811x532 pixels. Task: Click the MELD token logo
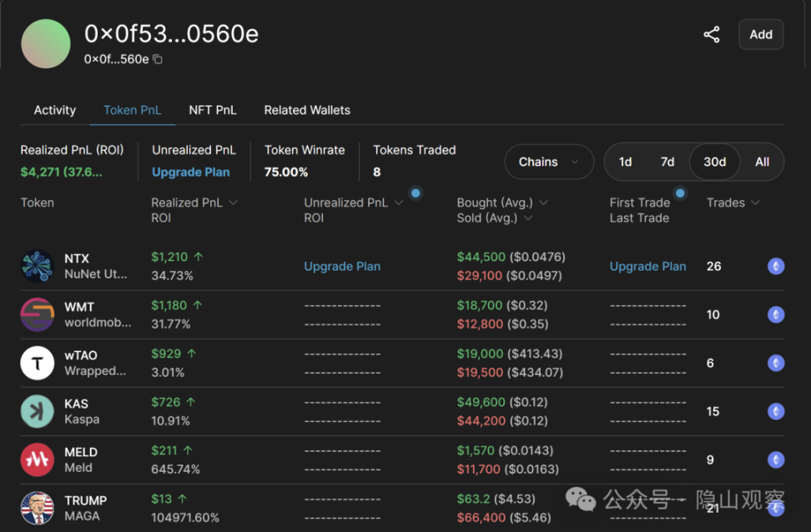[x=38, y=459]
